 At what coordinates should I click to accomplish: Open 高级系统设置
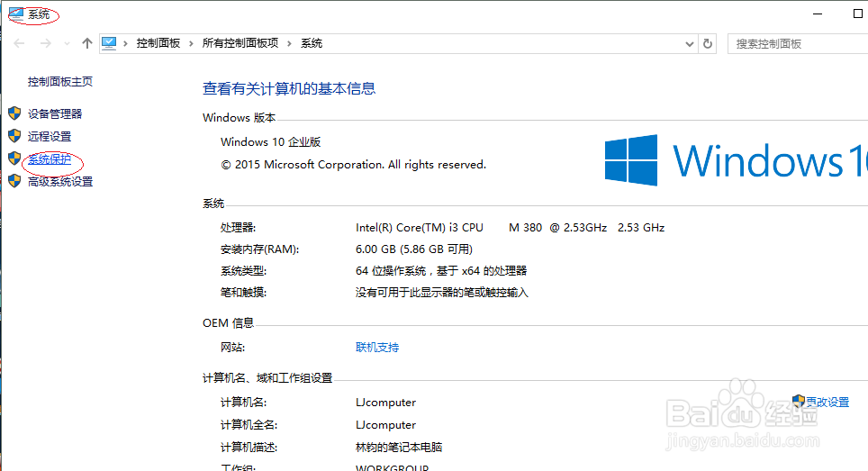point(60,182)
